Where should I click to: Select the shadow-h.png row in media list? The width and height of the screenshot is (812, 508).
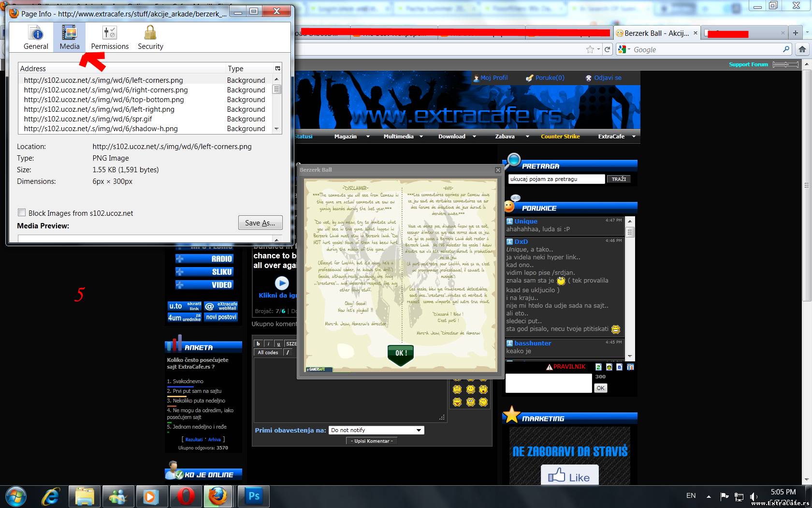tap(145, 129)
